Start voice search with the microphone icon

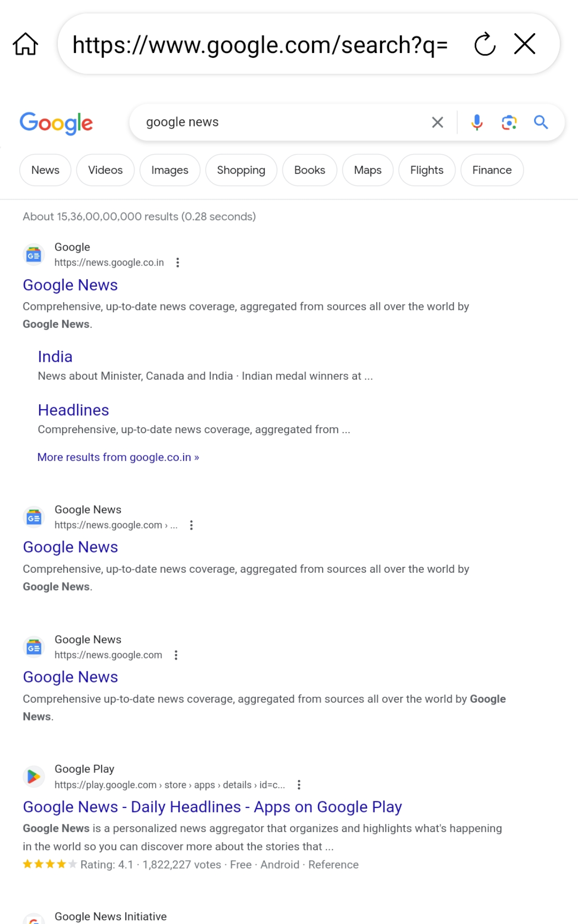(477, 122)
